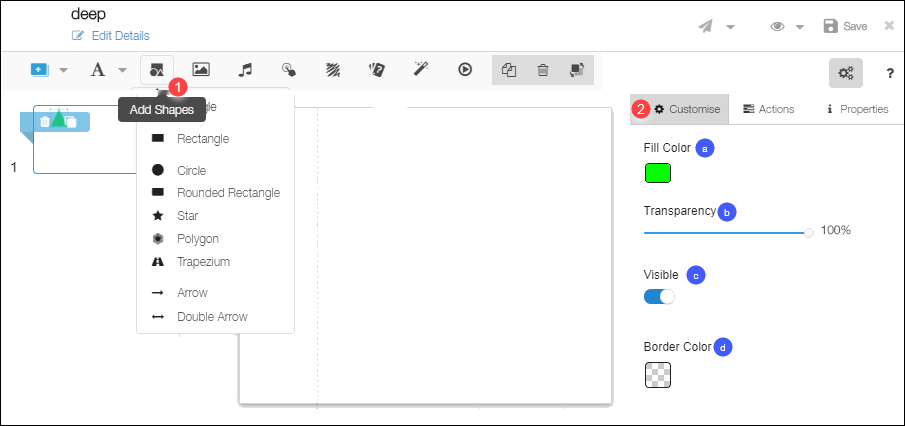Click the Add Shapes toolbar icon
The height and width of the screenshot is (426, 905).
[156, 70]
